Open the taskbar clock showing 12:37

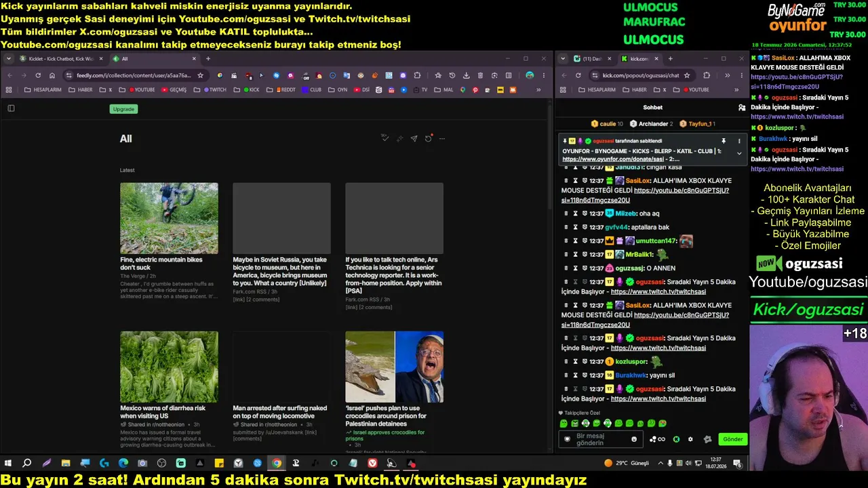pos(716,464)
